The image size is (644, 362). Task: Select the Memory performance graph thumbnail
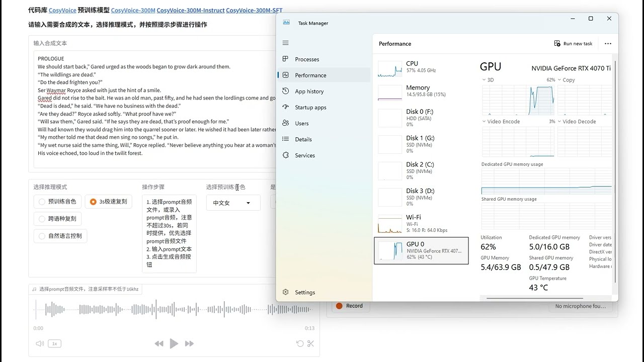(x=390, y=93)
